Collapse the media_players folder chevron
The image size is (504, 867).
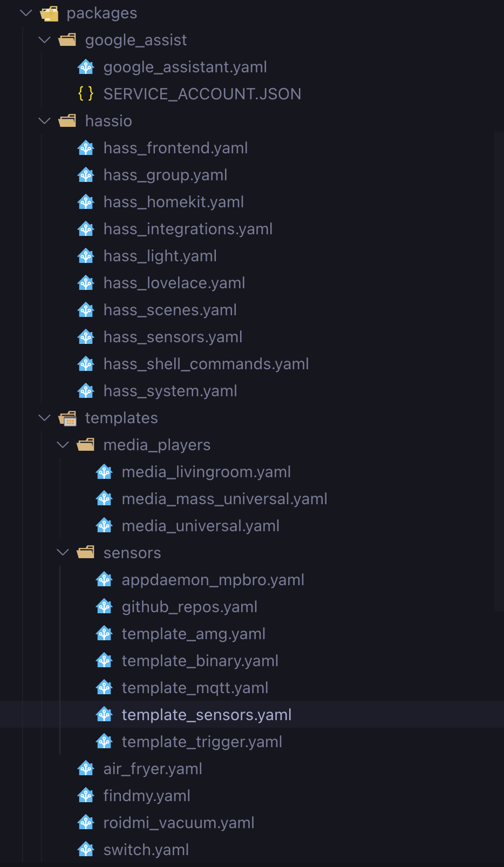pyautogui.click(x=63, y=445)
